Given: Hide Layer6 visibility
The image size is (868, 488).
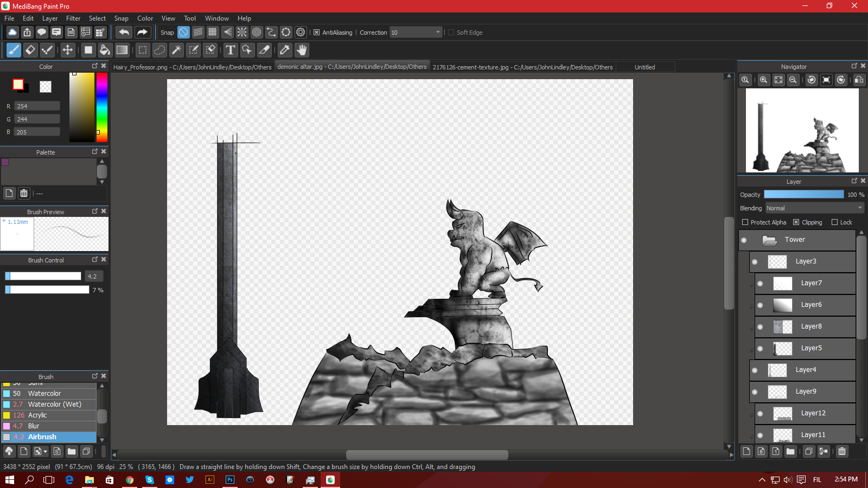Looking at the screenshot, I should 760,305.
